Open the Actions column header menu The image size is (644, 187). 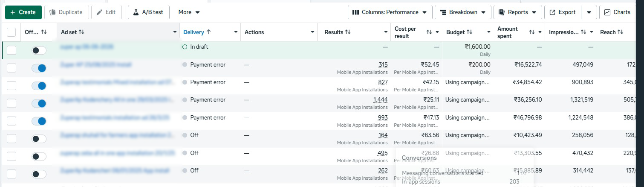tap(313, 32)
